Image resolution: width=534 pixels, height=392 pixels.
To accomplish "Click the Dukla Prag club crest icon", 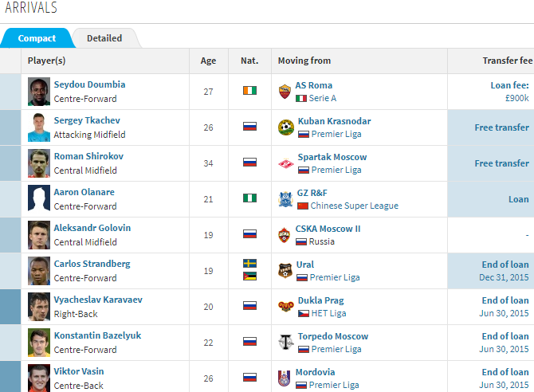I will tap(285, 307).
